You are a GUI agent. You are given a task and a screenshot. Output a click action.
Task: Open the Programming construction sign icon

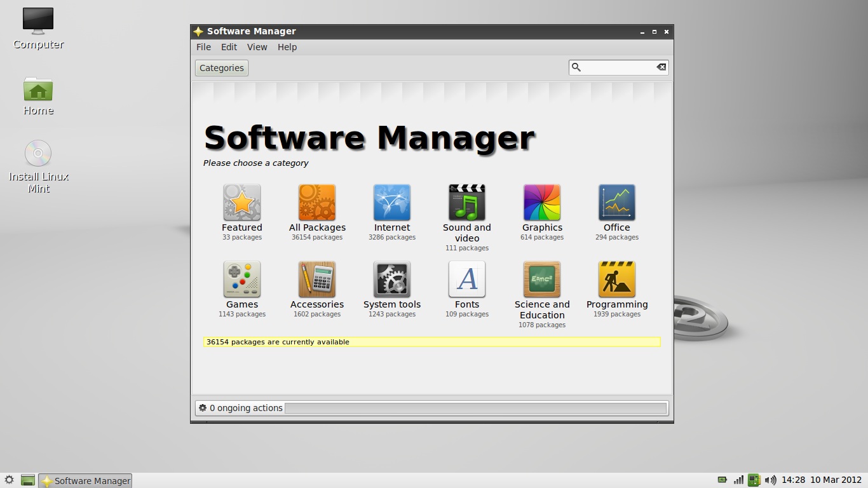pyautogui.click(x=617, y=280)
